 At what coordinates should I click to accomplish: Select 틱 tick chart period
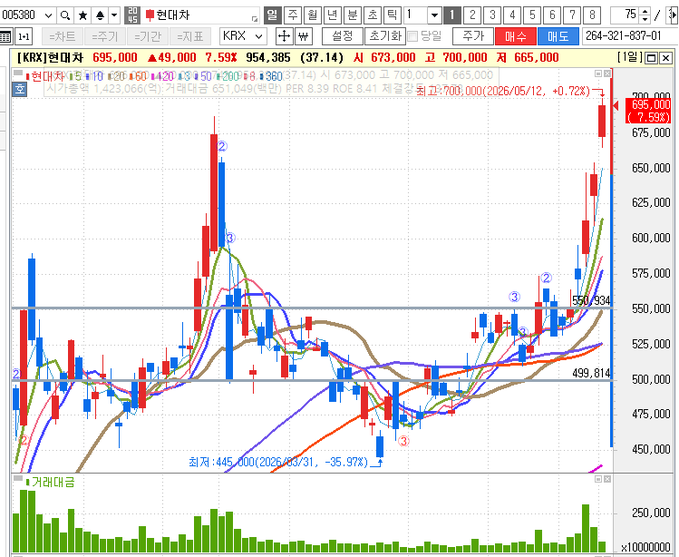click(x=392, y=16)
